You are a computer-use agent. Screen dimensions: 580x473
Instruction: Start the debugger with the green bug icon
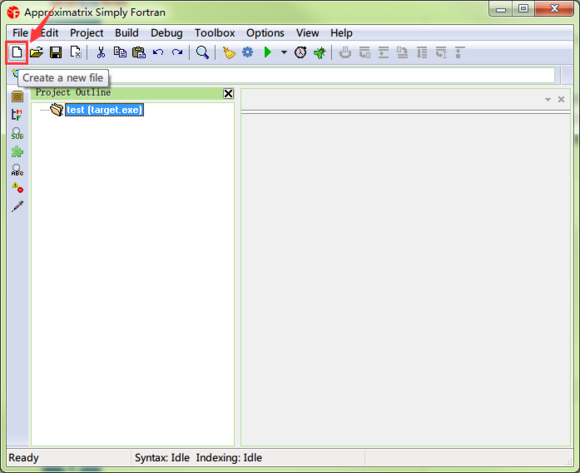pyautogui.click(x=320, y=53)
